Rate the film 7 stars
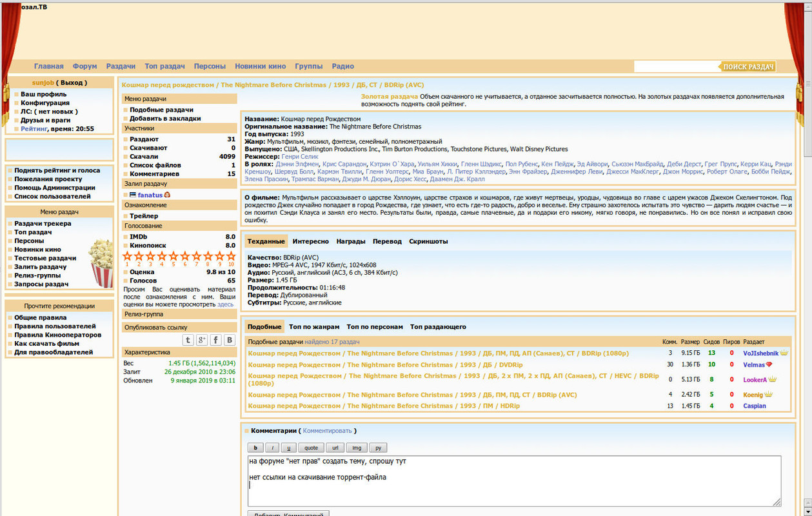 (196, 256)
